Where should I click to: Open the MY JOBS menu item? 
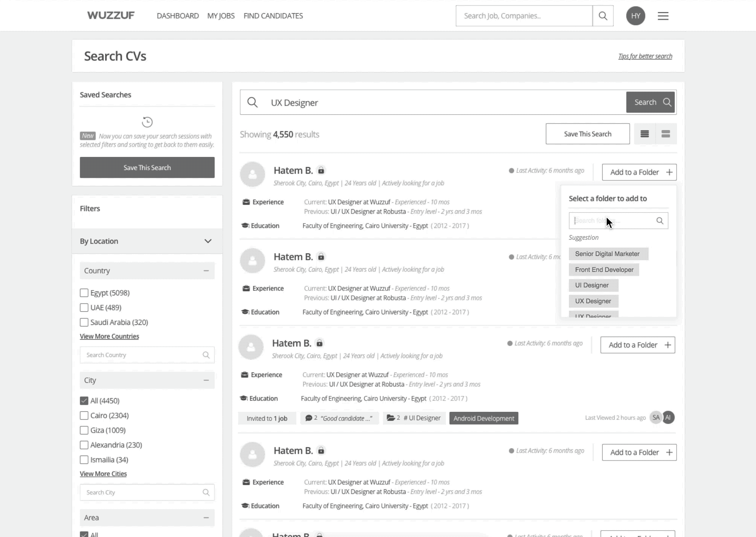click(x=221, y=16)
